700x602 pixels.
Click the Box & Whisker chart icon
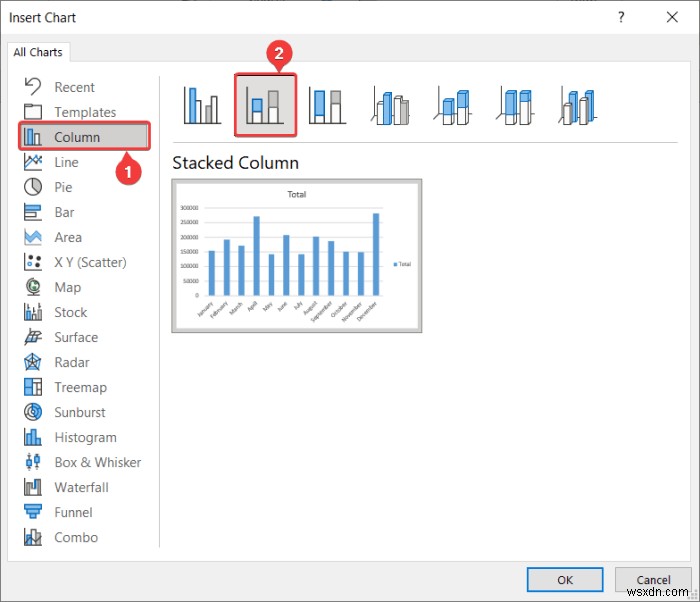(33, 462)
